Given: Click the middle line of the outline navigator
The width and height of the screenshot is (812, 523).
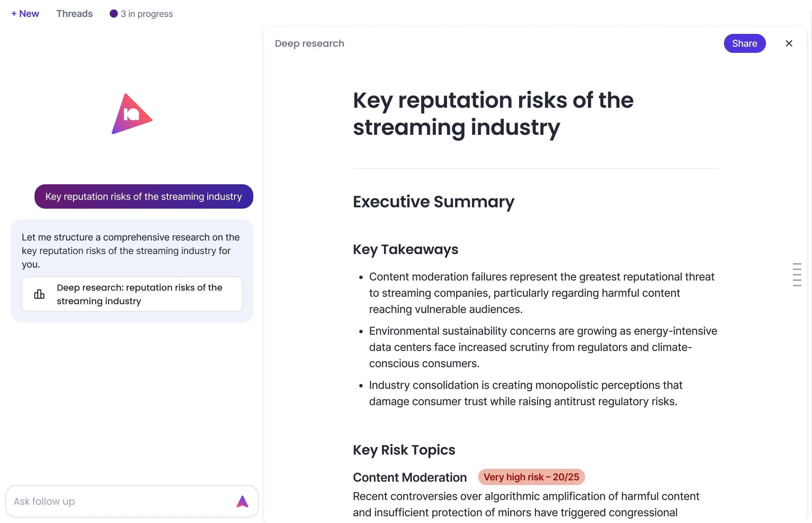Looking at the screenshot, I should point(797,275).
